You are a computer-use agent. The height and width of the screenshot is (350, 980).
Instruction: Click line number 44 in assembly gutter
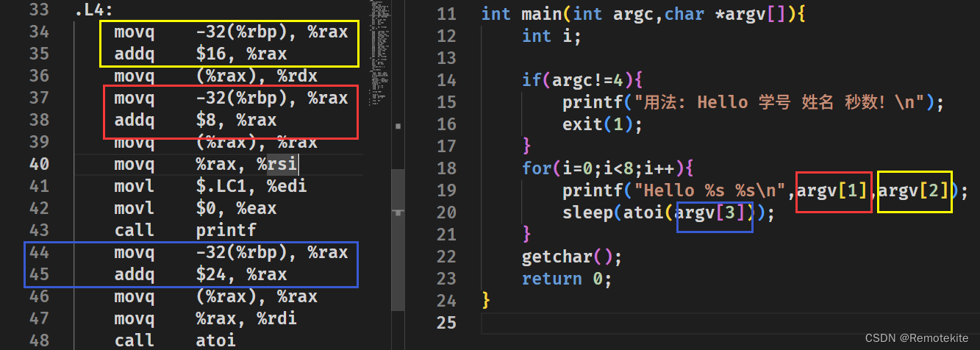(38, 252)
